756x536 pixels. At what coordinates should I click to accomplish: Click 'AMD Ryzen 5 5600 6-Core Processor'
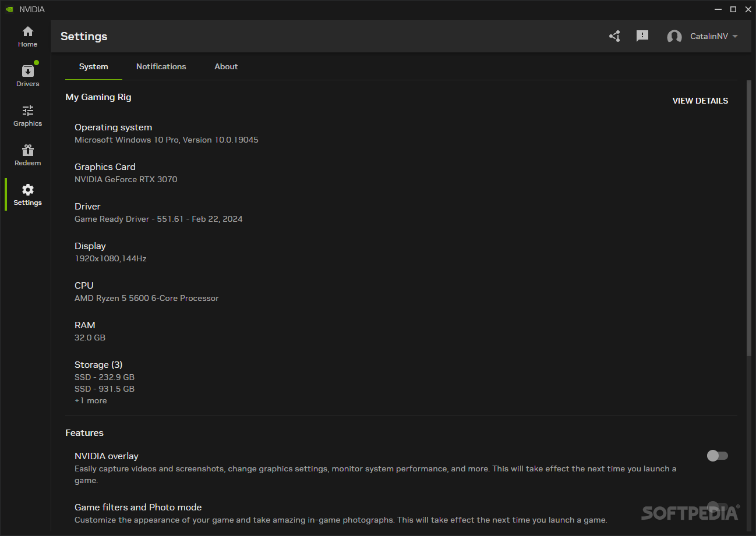[x=147, y=298]
